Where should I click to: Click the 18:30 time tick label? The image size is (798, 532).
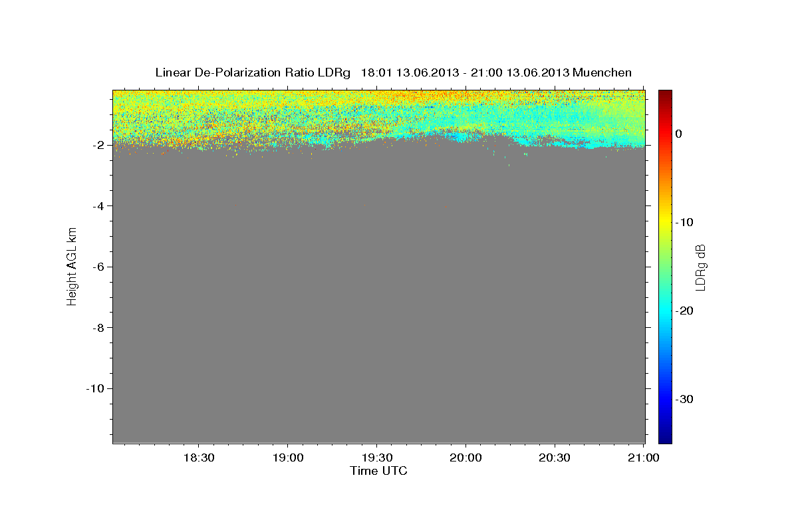tap(198, 458)
